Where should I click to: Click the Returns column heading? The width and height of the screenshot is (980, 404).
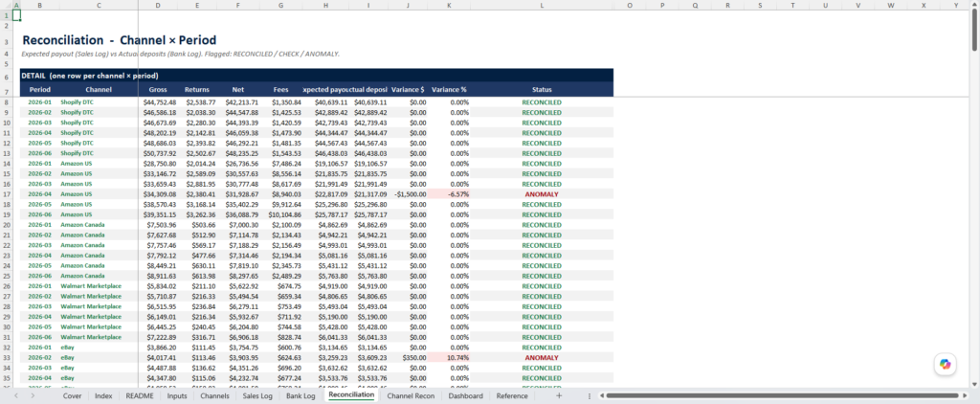[197, 89]
